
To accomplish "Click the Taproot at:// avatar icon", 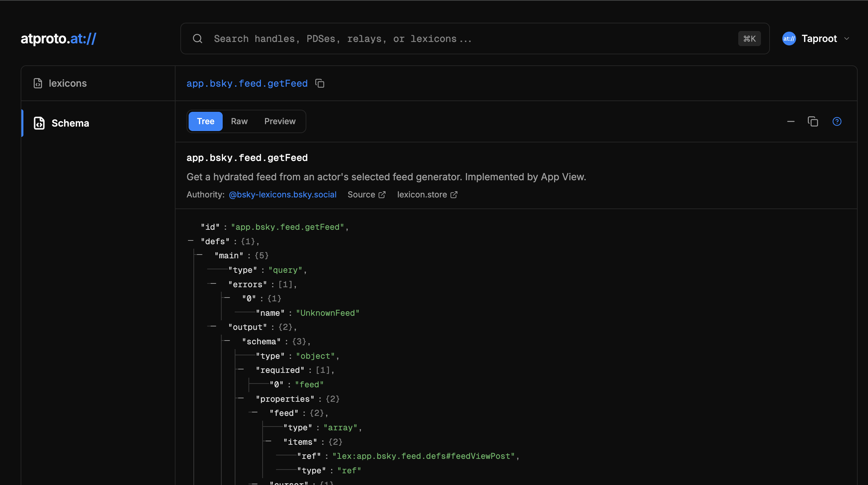I will coord(789,39).
